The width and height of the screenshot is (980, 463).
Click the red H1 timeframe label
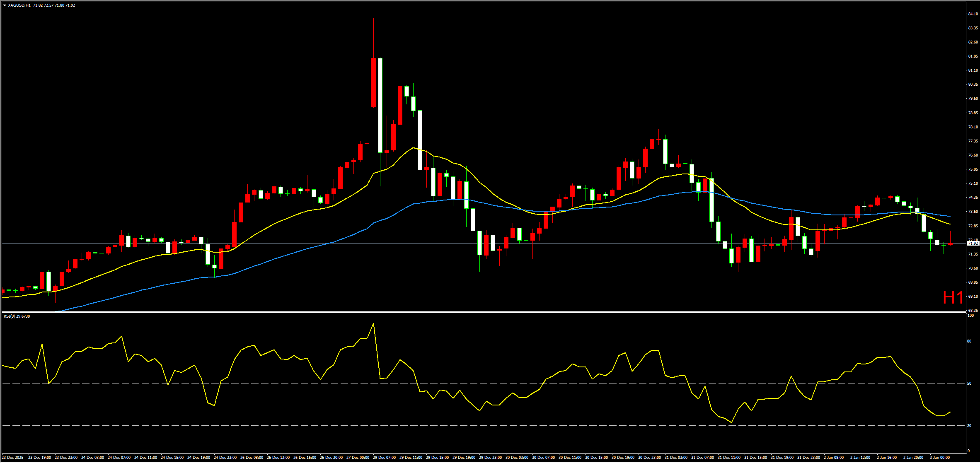(953, 298)
